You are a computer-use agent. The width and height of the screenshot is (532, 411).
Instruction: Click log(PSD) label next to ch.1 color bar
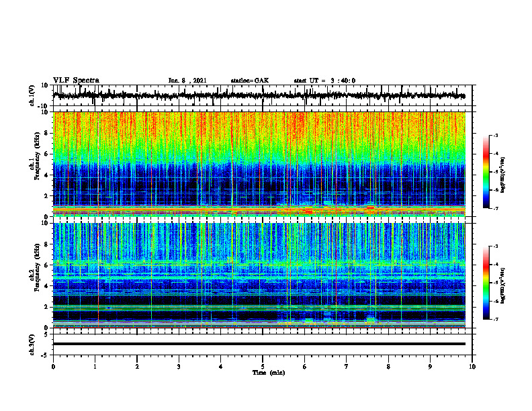(x=503, y=175)
